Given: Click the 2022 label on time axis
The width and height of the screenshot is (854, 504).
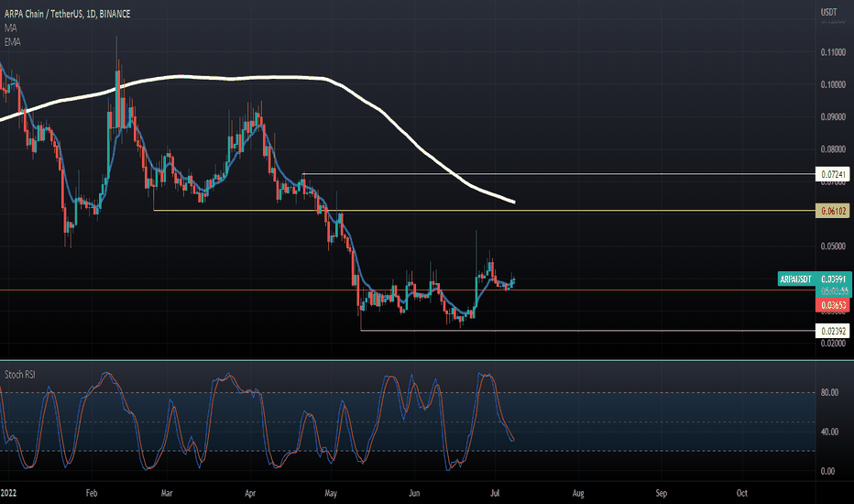Looking at the screenshot, I should coord(8,493).
